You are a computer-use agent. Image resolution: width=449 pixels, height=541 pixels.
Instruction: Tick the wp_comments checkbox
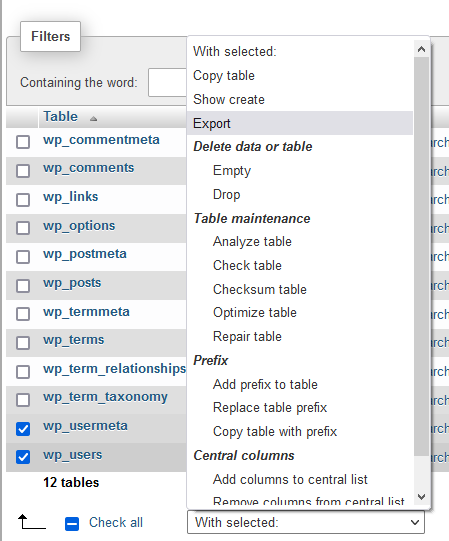[23, 170]
